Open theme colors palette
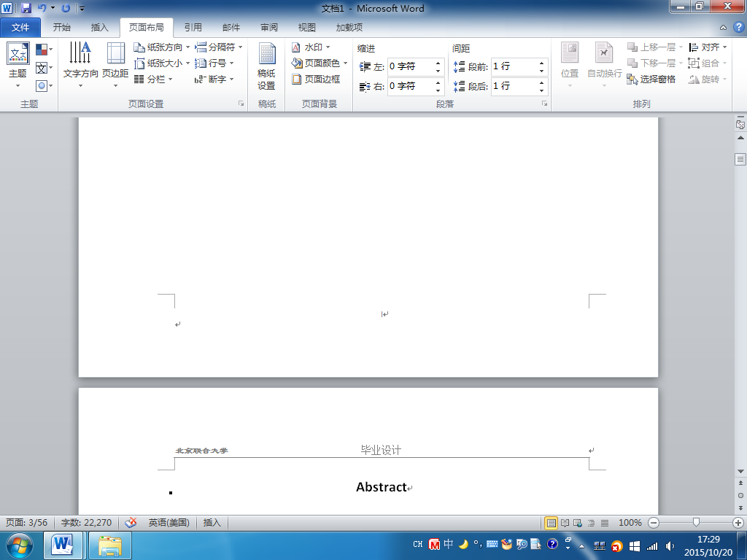747x560 pixels. coord(44,49)
